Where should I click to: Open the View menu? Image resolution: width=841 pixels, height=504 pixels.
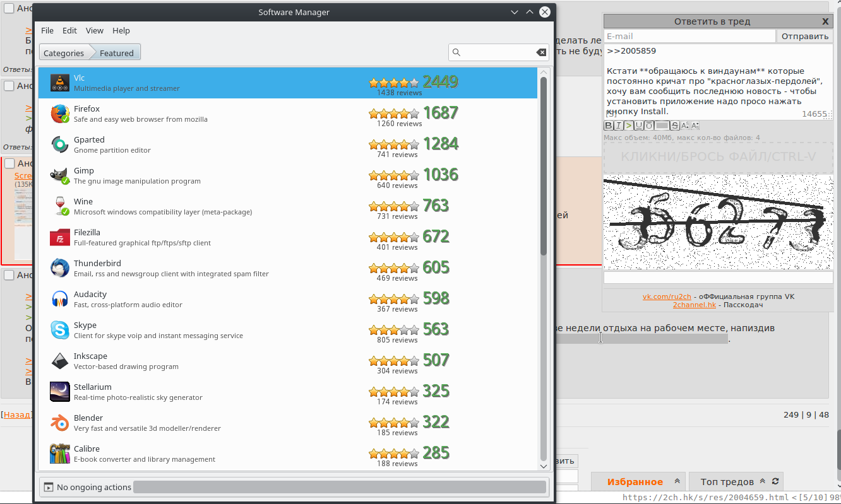click(95, 30)
